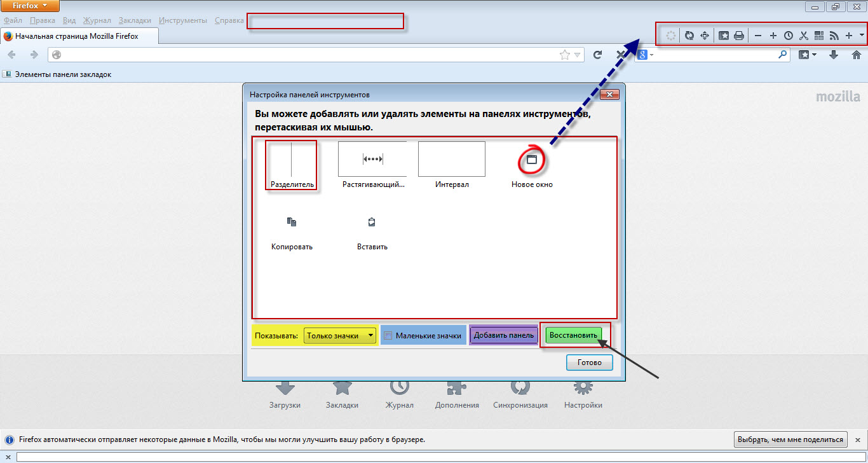Toggle the Маленькие значки checkbox
This screenshot has height=463, width=868.
coord(388,335)
